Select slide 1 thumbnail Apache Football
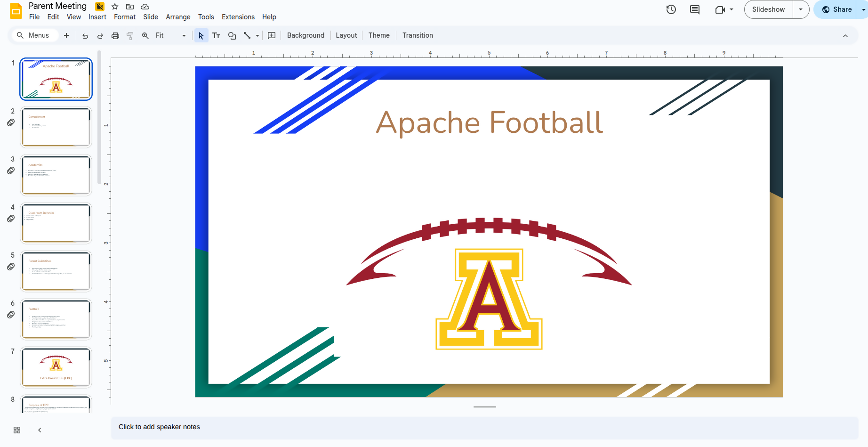Image resolution: width=868 pixels, height=447 pixels. pos(56,79)
